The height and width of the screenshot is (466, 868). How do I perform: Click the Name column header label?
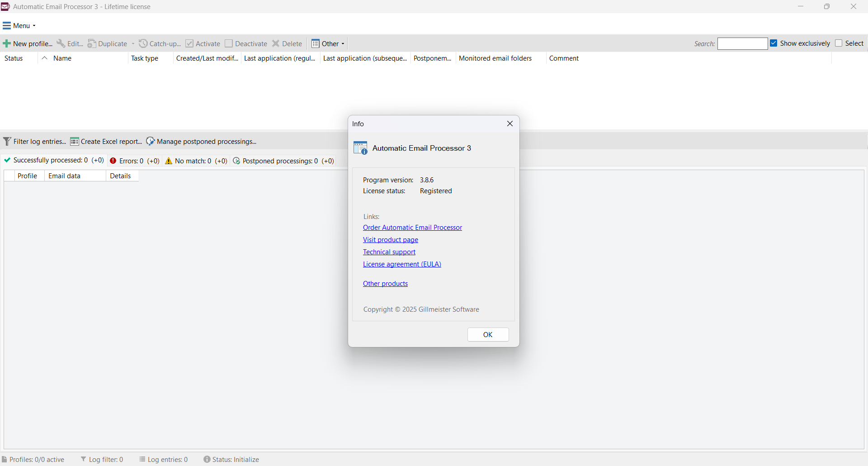(62, 58)
